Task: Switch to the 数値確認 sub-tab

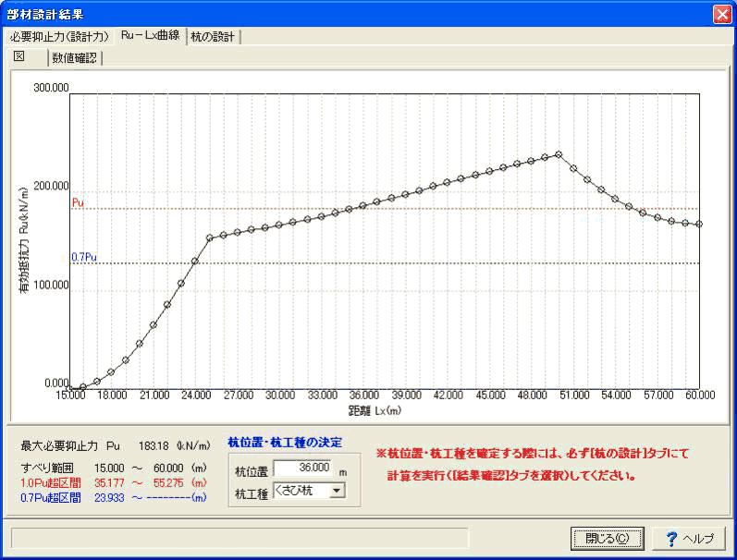Action: point(75,58)
